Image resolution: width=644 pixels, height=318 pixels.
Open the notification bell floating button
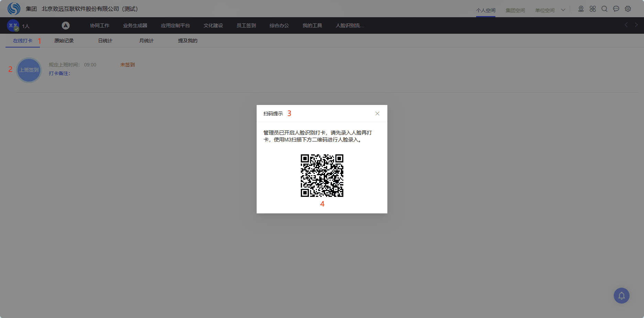point(622,296)
